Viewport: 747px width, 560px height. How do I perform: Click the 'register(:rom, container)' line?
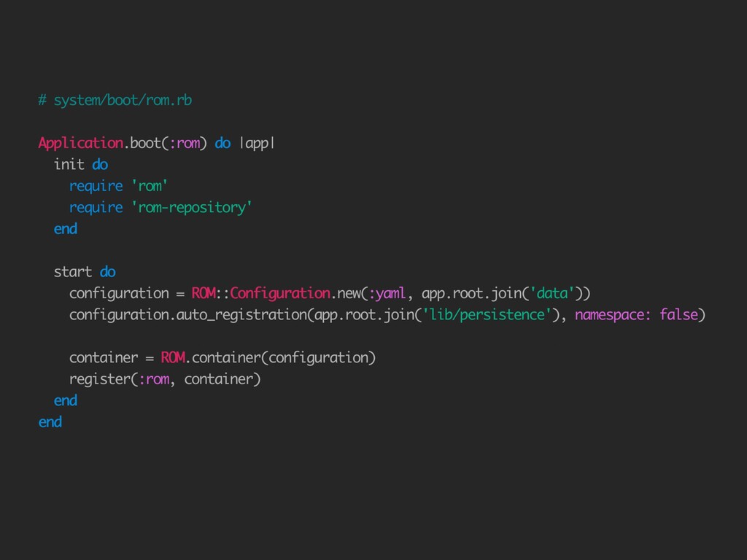(165, 379)
